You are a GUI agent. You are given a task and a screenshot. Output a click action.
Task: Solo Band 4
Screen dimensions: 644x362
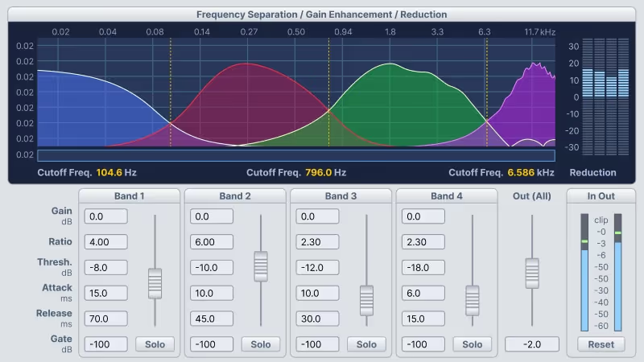click(473, 344)
